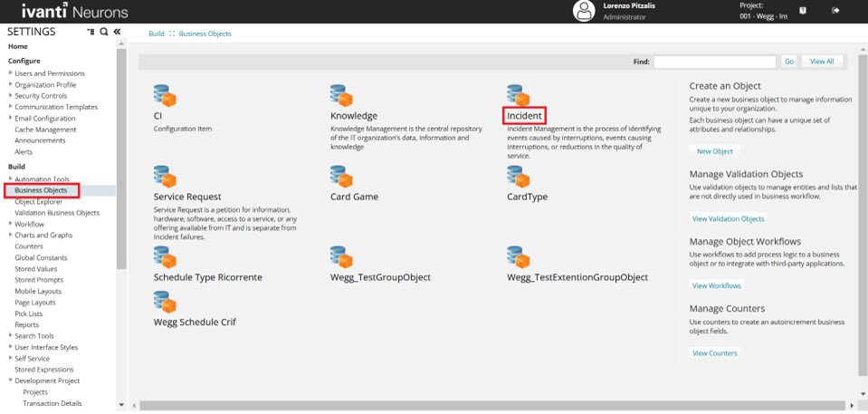868x414 pixels.
Task: Click the Business Objects breadcrumb link
Action: point(205,34)
